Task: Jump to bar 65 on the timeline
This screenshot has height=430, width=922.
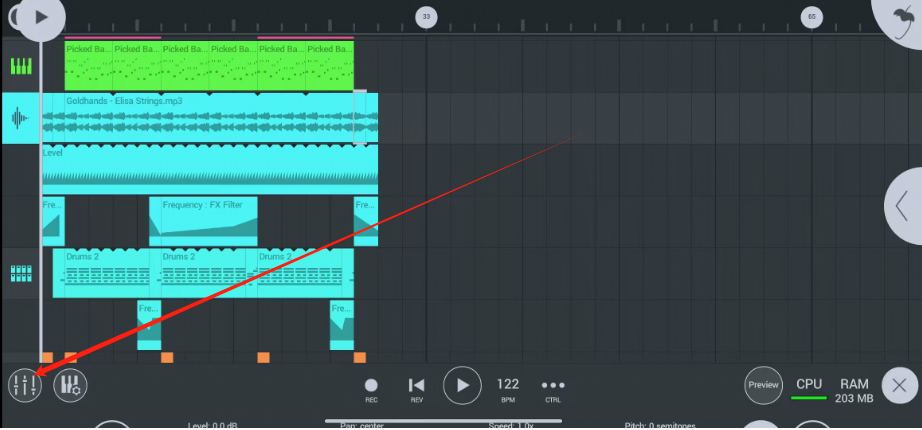Action: [811, 16]
